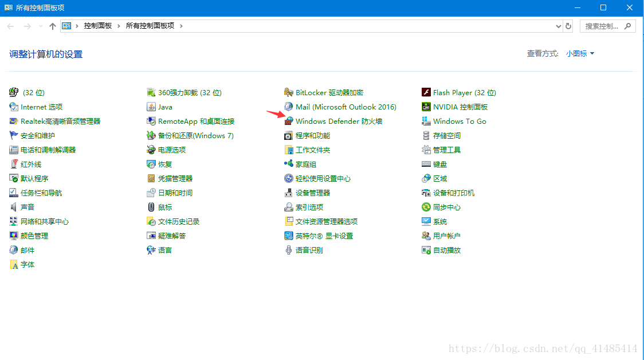Open the 颜色管理 monitor icon

tap(14, 236)
